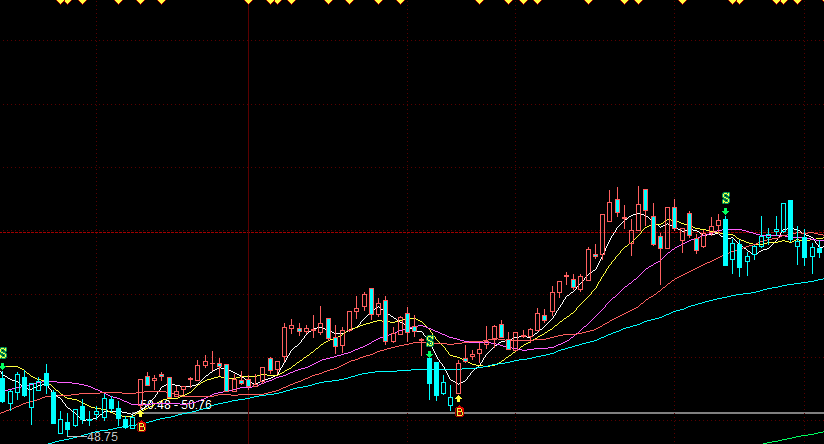Click the green arrow under the rightmost S signal

click(x=726, y=211)
